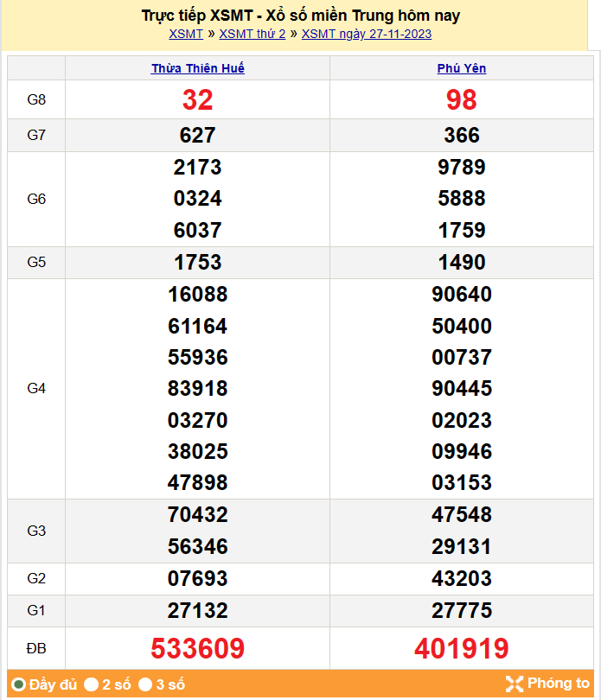
Task: Click the G3 number 56346
Action: pyautogui.click(x=197, y=547)
